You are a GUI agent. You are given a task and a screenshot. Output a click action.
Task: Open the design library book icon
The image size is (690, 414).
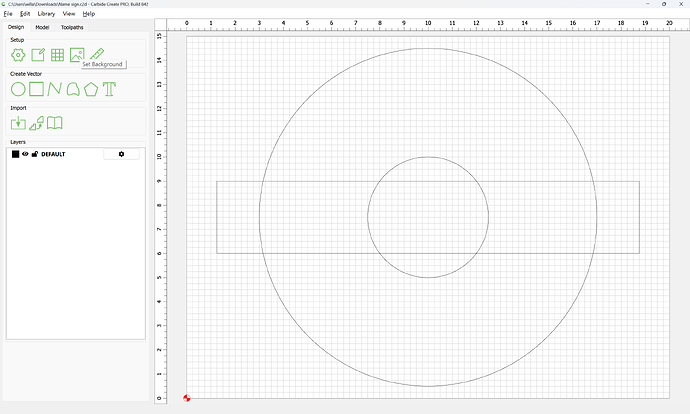click(55, 123)
